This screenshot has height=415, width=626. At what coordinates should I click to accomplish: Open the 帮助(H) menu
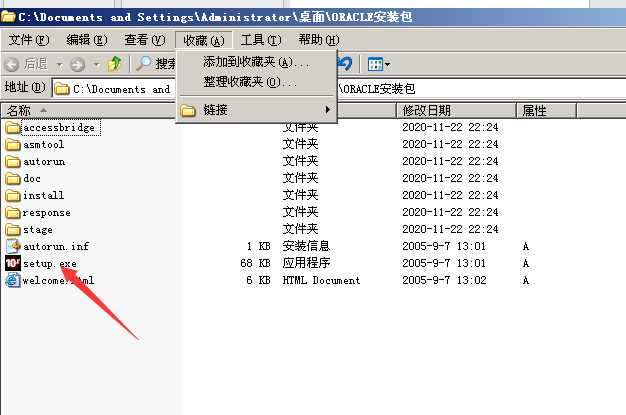click(x=319, y=40)
